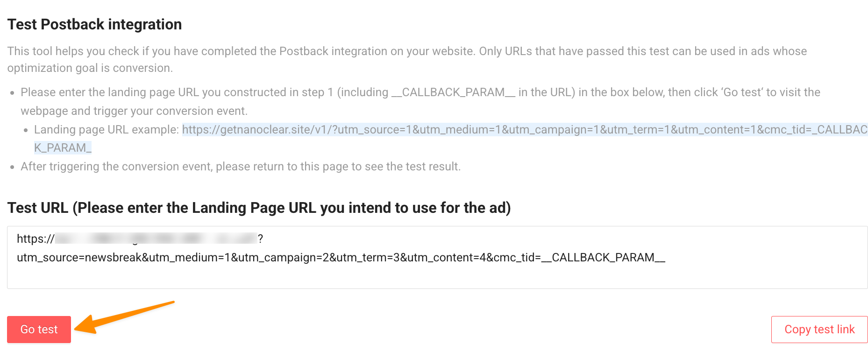868x351 pixels.
Task: Click the 'Landing page URL example:' label
Action: 107,130
